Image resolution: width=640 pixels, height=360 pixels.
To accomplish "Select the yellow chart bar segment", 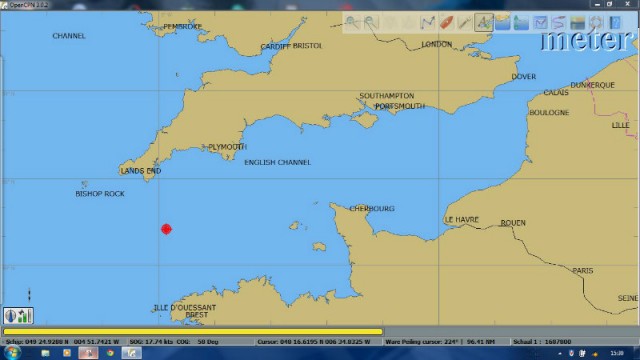I will tap(193, 332).
